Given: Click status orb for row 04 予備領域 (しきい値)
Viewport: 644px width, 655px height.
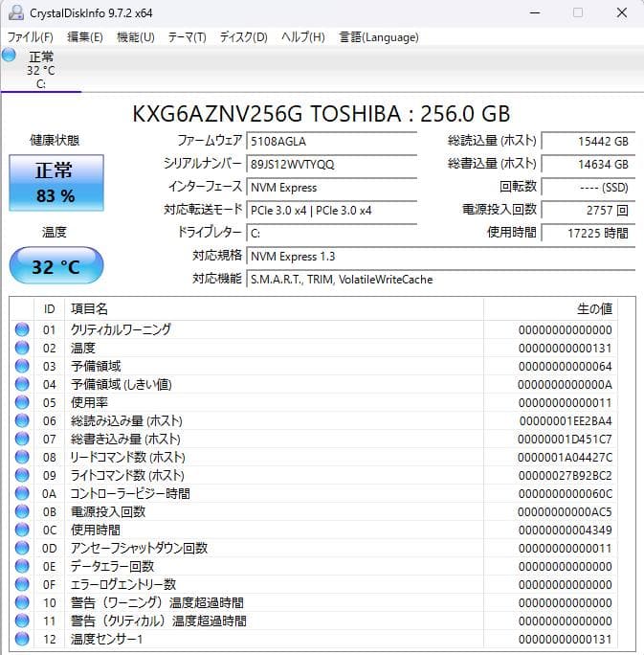Looking at the screenshot, I should click(x=22, y=384).
